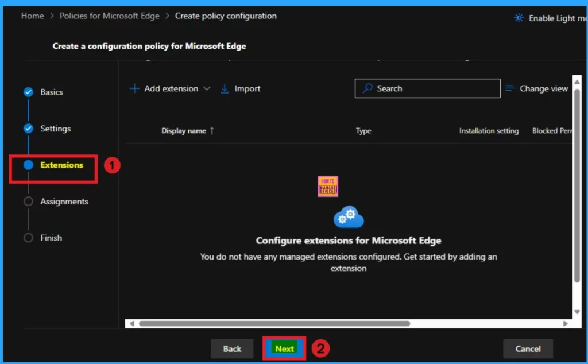Click the sun icon for light mode
Image resolution: width=588 pixels, height=364 pixels.
click(519, 18)
